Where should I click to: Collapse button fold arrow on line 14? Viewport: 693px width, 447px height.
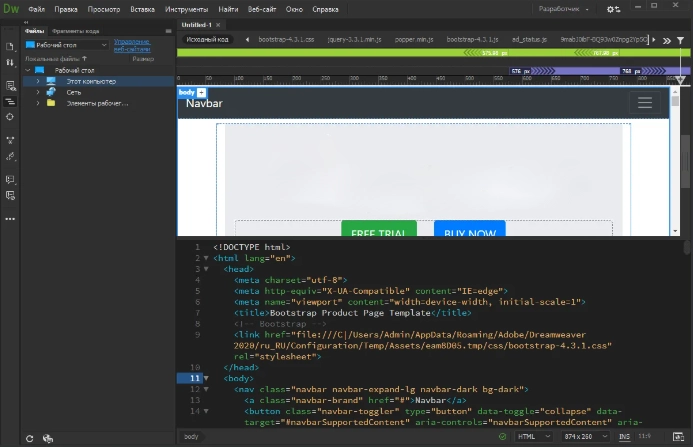(206, 411)
